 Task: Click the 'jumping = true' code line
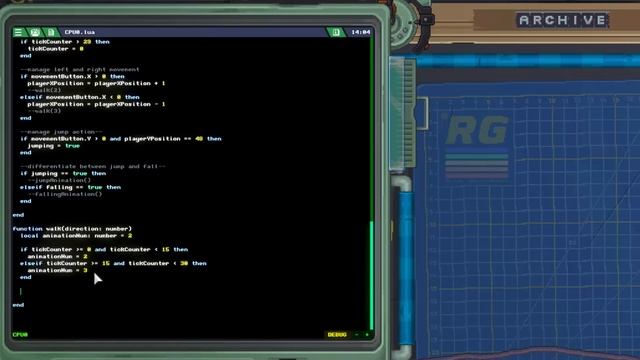[53, 146]
